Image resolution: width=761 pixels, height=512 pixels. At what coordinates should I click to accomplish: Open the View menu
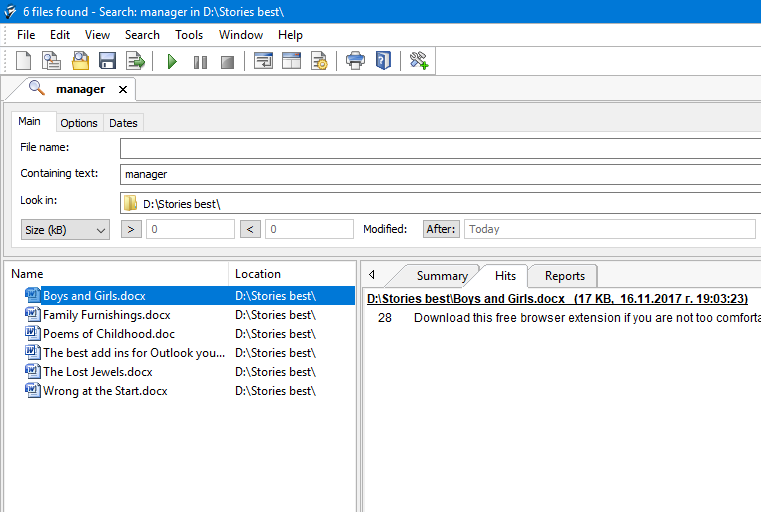pos(97,35)
